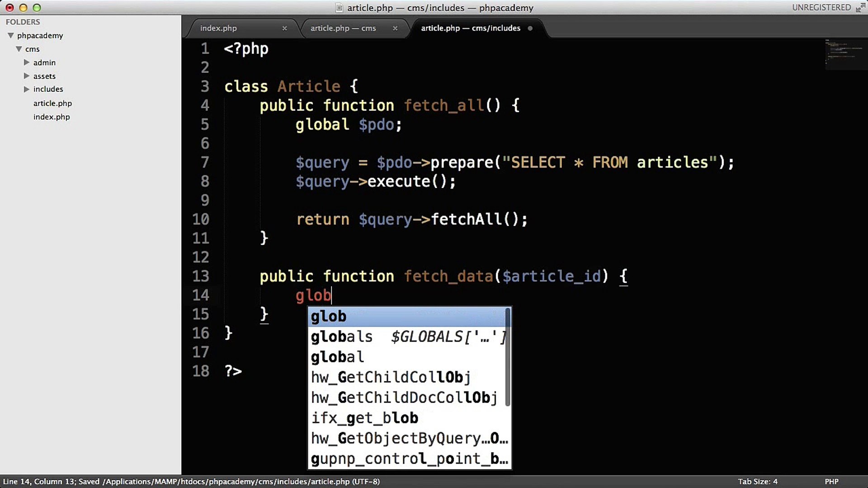Click line number 1 in gutter
The width and height of the screenshot is (868, 488).
point(205,48)
